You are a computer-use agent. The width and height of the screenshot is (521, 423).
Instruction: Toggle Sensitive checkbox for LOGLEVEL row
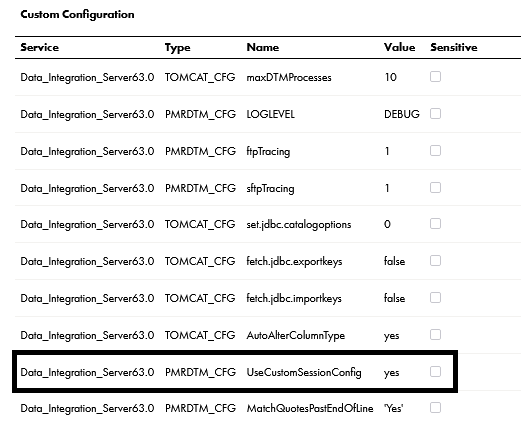pyautogui.click(x=435, y=114)
